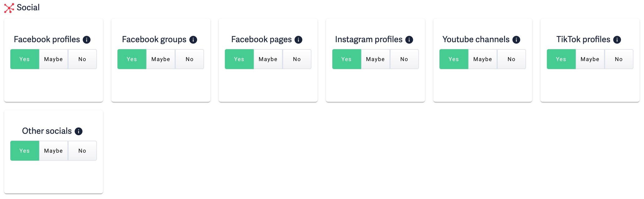Click the Facebook profiles info icon
644x199 pixels.
tap(87, 40)
